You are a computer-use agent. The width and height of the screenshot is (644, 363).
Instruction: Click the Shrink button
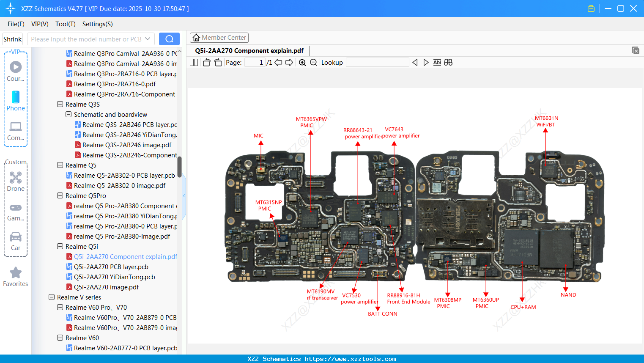12,38
